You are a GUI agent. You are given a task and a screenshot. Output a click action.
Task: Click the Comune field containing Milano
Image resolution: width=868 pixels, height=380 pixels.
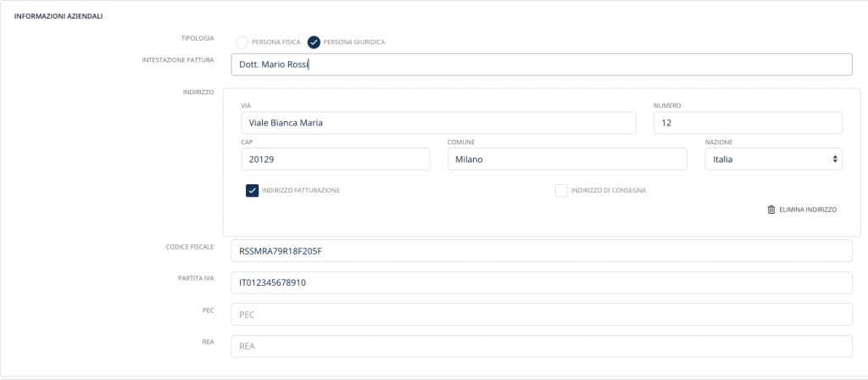pos(567,159)
